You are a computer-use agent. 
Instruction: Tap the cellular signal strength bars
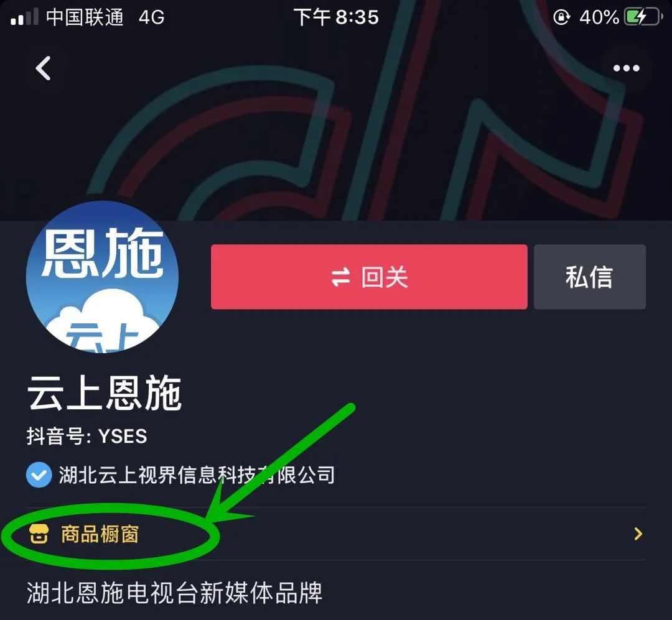point(24,17)
